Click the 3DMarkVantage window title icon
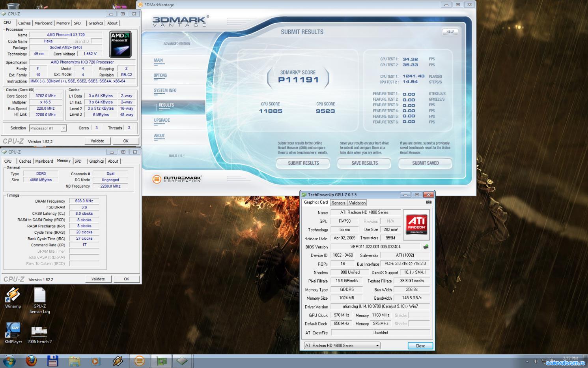The width and height of the screenshot is (588, 368). (141, 5)
